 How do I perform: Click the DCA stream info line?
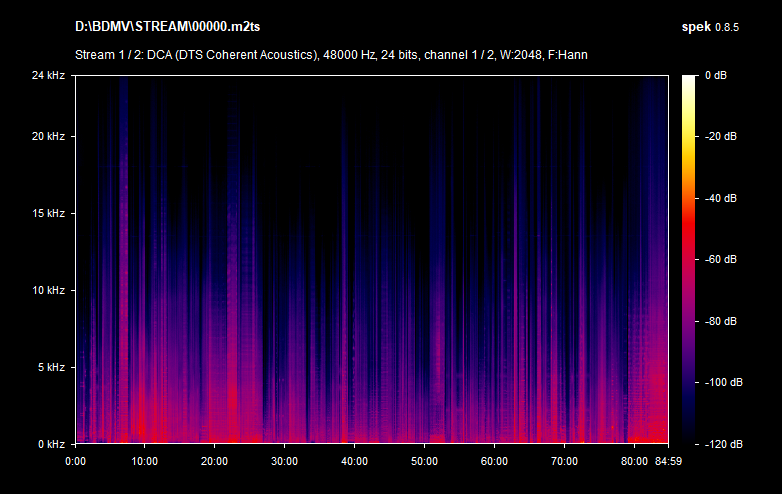[x=330, y=54]
